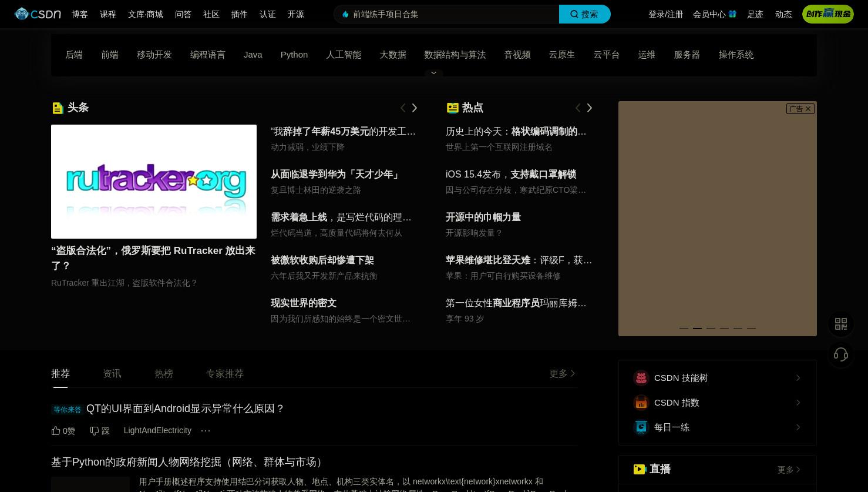The width and height of the screenshot is (868, 492).
Task: Show next 头条 items arrow
Action: point(415,108)
